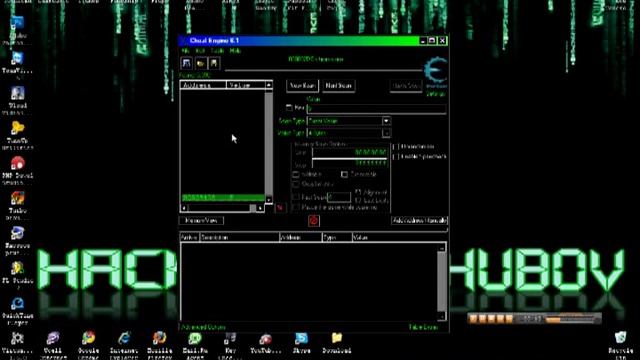Open the Help menu in Cheat Engine
Viewport: 640px width, 360px height.
(x=235, y=51)
